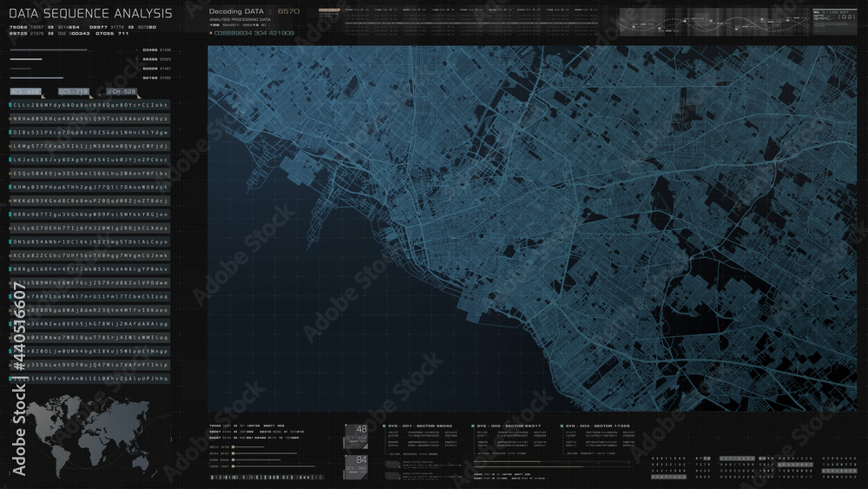Click the teal marker beside row HRRx967TIgu3
Viewport: 868px width, 489px height.
click(x=10, y=215)
